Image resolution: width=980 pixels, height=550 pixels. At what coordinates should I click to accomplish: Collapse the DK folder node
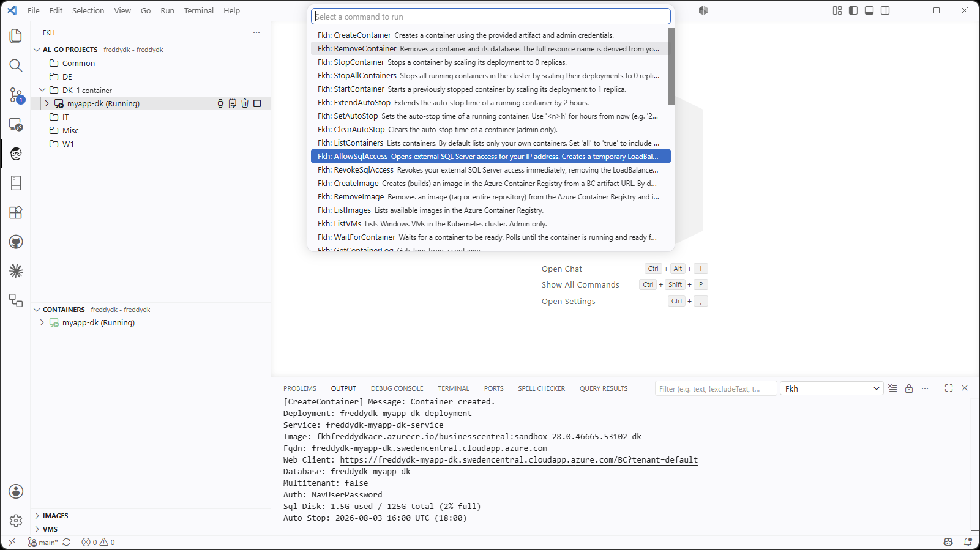pos(42,90)
